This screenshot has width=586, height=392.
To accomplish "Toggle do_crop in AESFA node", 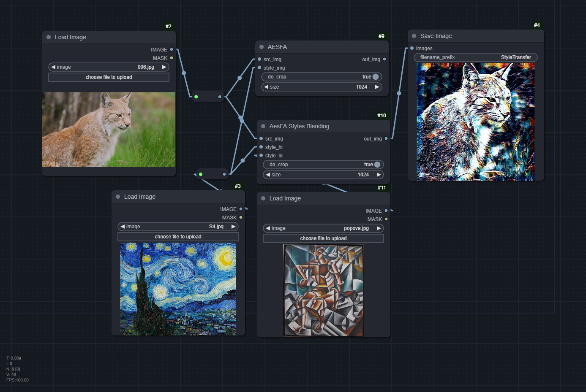I will coord(322,77).
